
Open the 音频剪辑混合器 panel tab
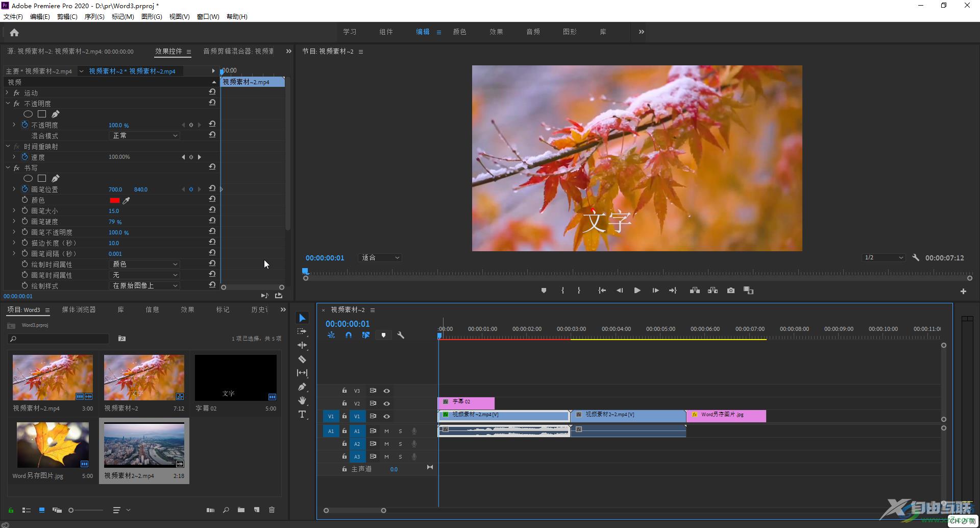tap(238, 51)
